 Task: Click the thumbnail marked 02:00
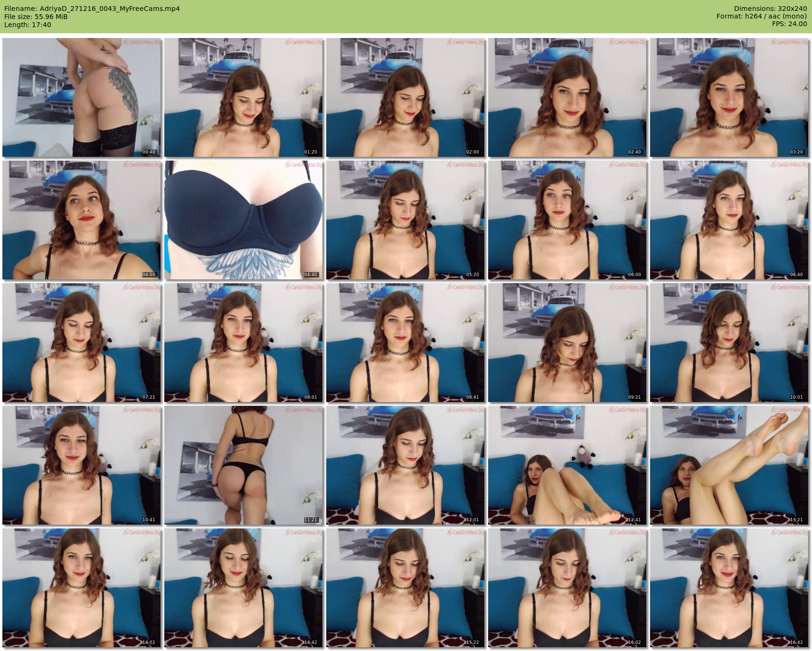[x=406, y=97]
